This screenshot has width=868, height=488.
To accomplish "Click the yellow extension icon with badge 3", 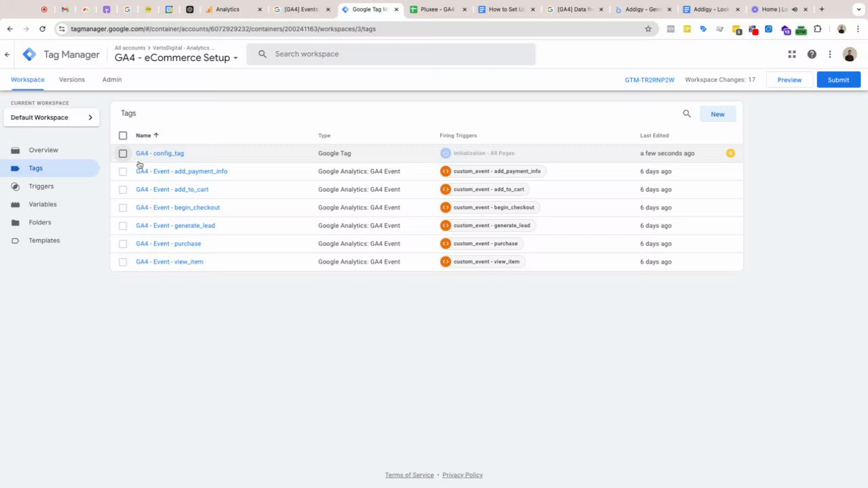I will click(737, 30).
